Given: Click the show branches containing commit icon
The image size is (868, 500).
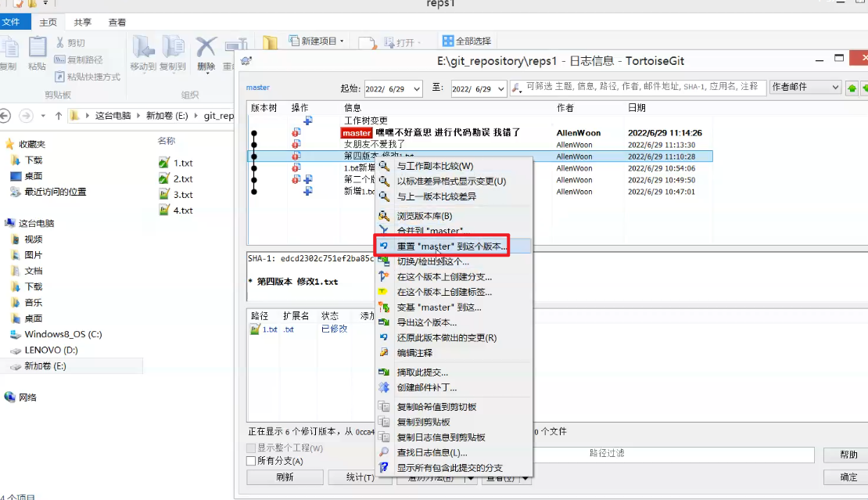Looking at the screenshot, I should (384, 468).
